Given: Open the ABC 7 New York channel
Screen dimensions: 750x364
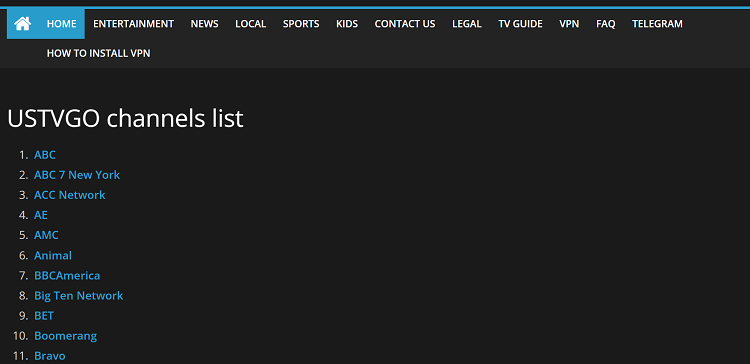Looking at the screenshot, I should tap(77, 175).
